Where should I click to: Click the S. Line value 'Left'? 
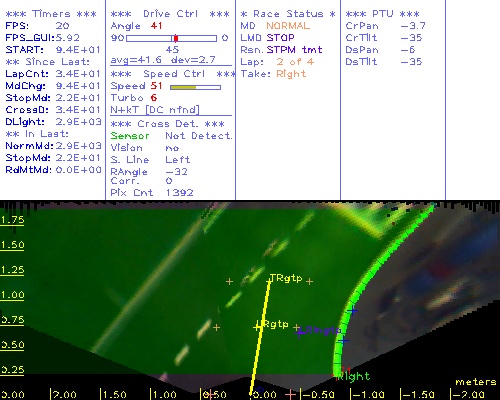click(x=178, y=160)
